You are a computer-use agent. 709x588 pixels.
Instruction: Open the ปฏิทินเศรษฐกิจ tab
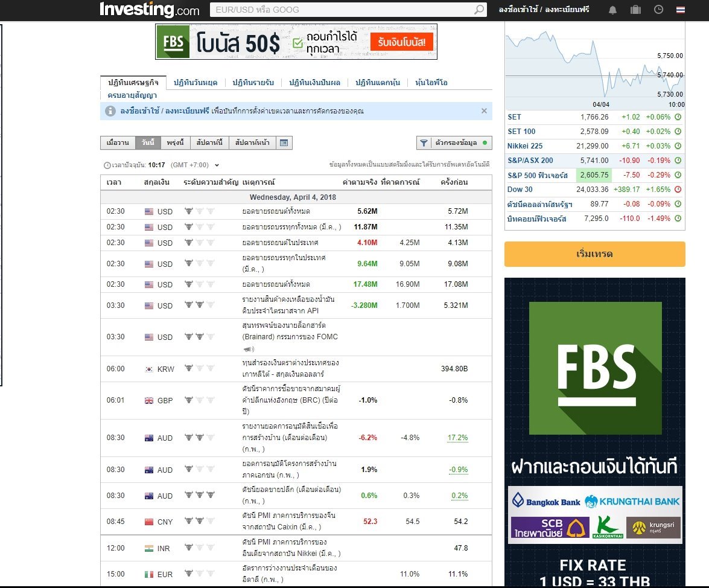pyautogui.click(x=133, y=82)
